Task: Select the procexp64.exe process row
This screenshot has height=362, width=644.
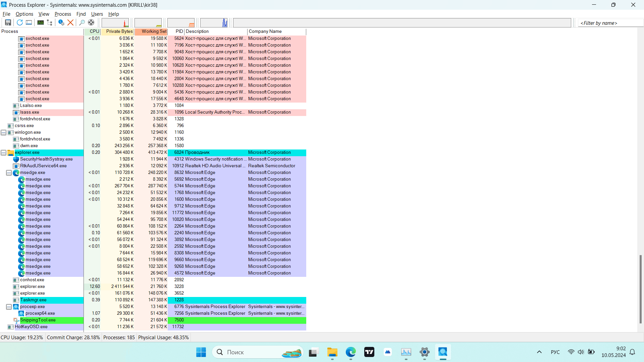Action: click(x=153, y=313)
